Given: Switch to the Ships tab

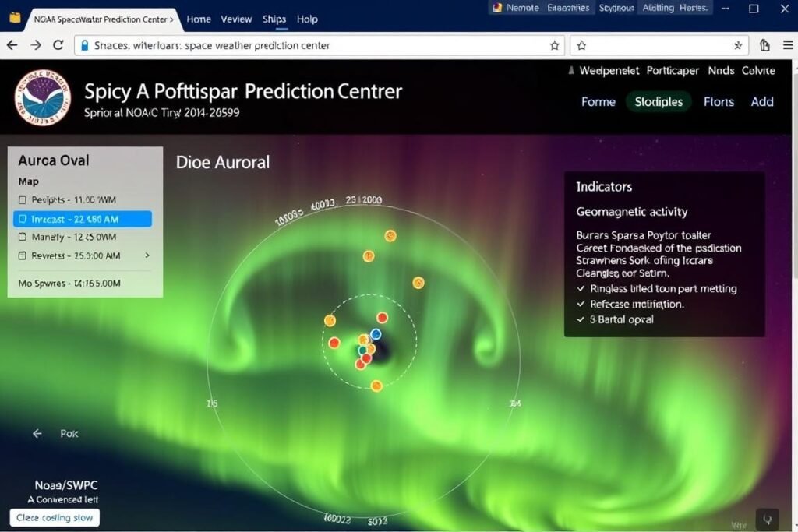Looking at the screenshot, I should [x=274, y=19].
